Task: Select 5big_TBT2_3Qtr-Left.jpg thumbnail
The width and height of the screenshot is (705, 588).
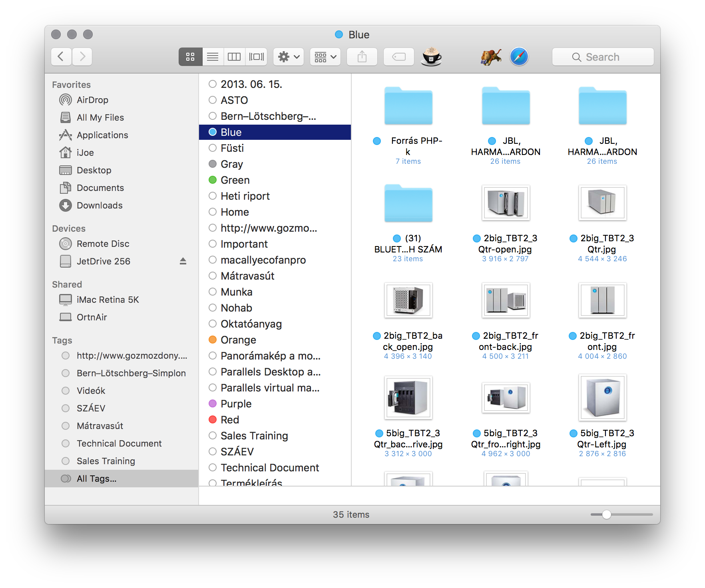Action: coord(602,397)
